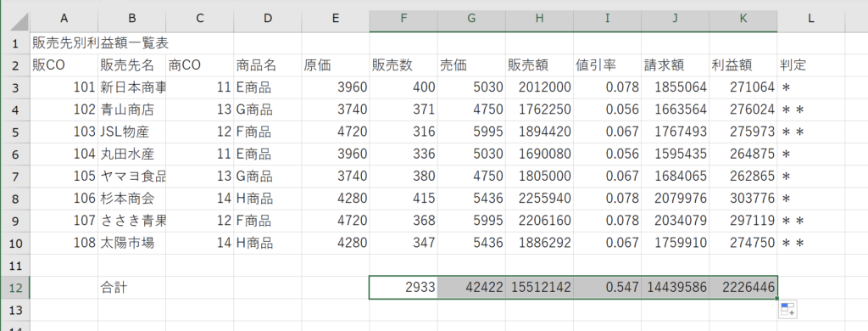Click the 商CO header cell
The height and width of the screenshot is (331, 868).
coord(200,65)
